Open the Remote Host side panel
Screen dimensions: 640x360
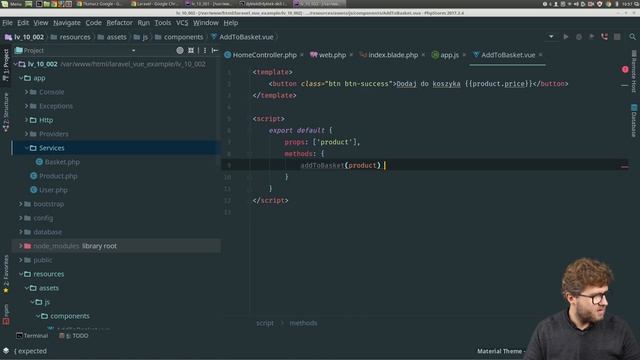tap(634, 72)
